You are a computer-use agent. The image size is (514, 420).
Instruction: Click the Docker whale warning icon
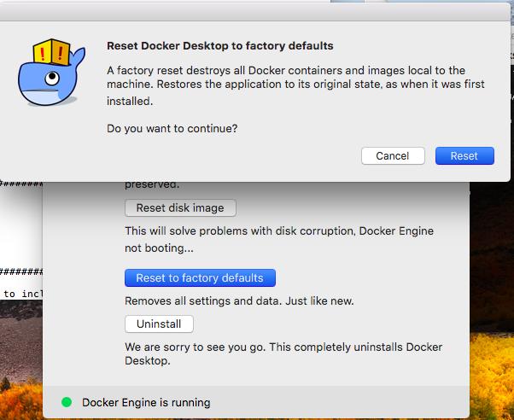click(51, 72)
